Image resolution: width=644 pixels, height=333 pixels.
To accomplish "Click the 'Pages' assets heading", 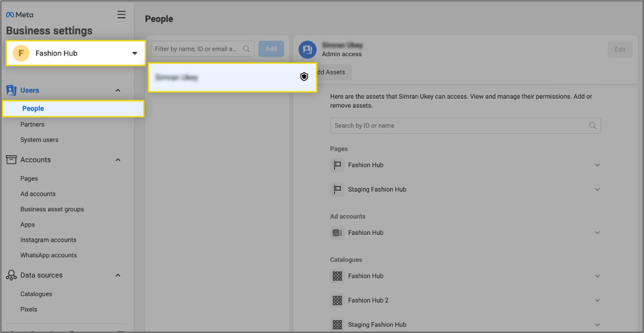I will [x=339, y=149].
